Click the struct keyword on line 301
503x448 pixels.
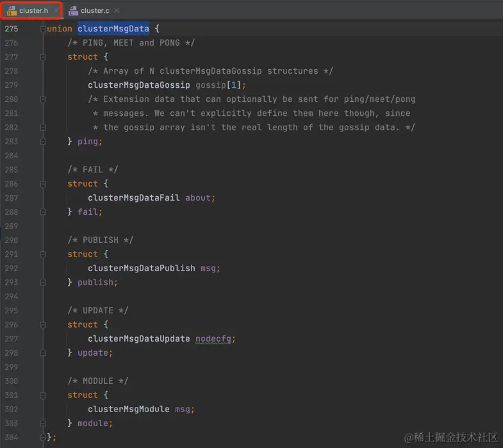[x=83, y=395]
